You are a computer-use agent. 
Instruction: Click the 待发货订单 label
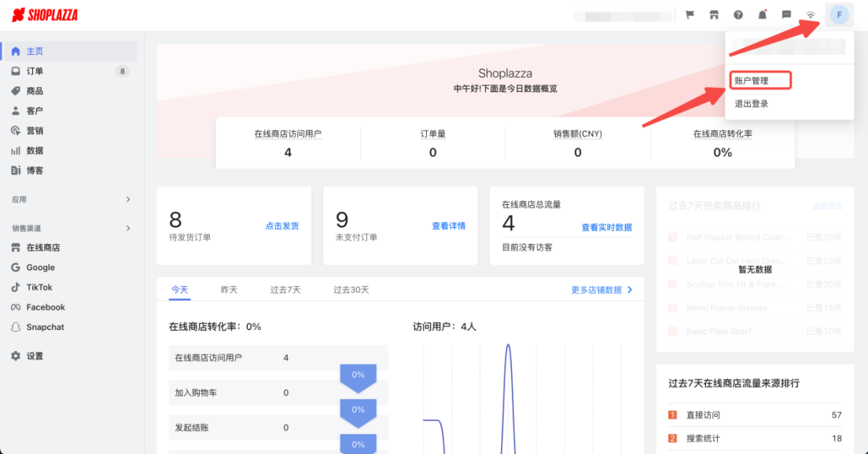(190, 237)
